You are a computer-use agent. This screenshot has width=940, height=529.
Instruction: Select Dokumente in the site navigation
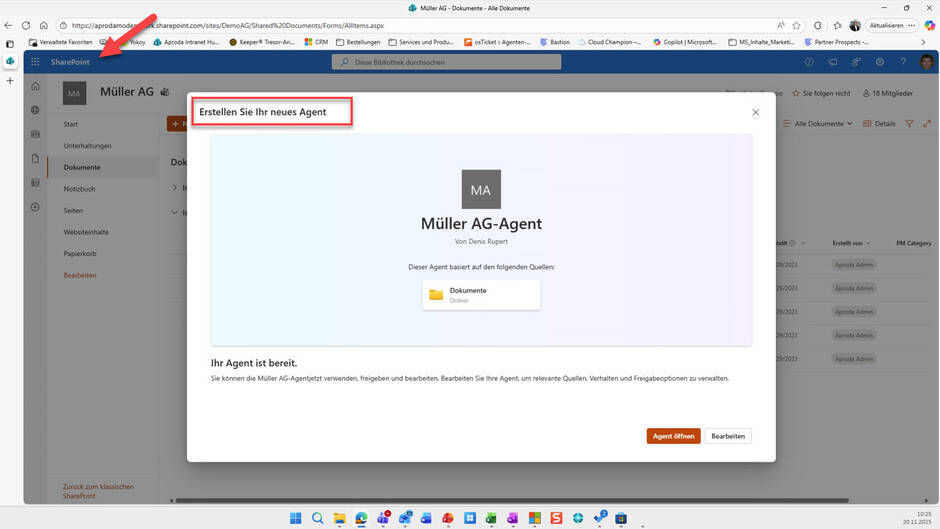coord(82,167)
